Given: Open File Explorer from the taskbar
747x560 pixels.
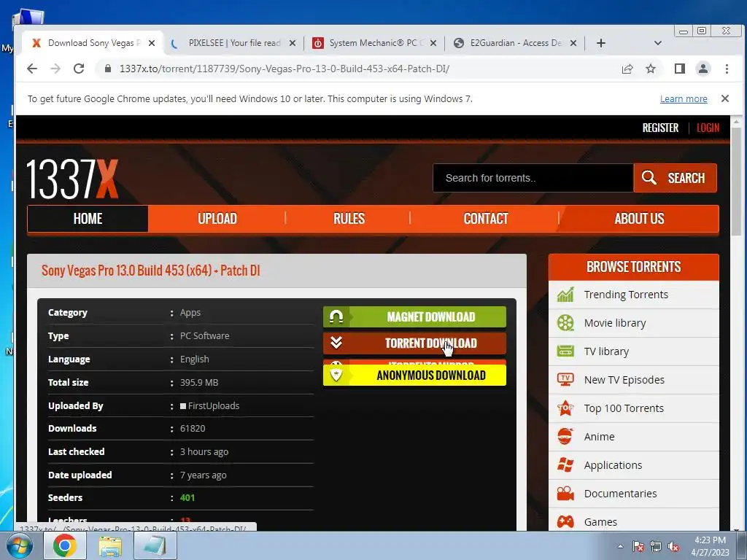Looking at the screenshot, I should tap(110, 545).
